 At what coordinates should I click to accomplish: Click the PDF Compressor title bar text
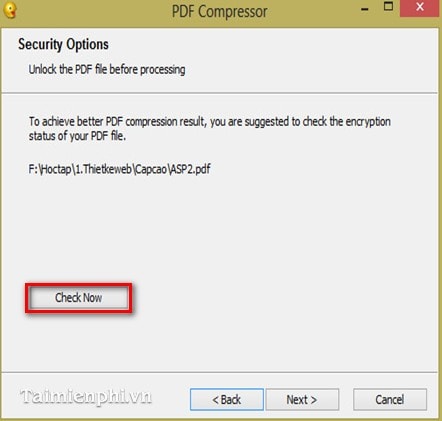[x=219, y=12]
